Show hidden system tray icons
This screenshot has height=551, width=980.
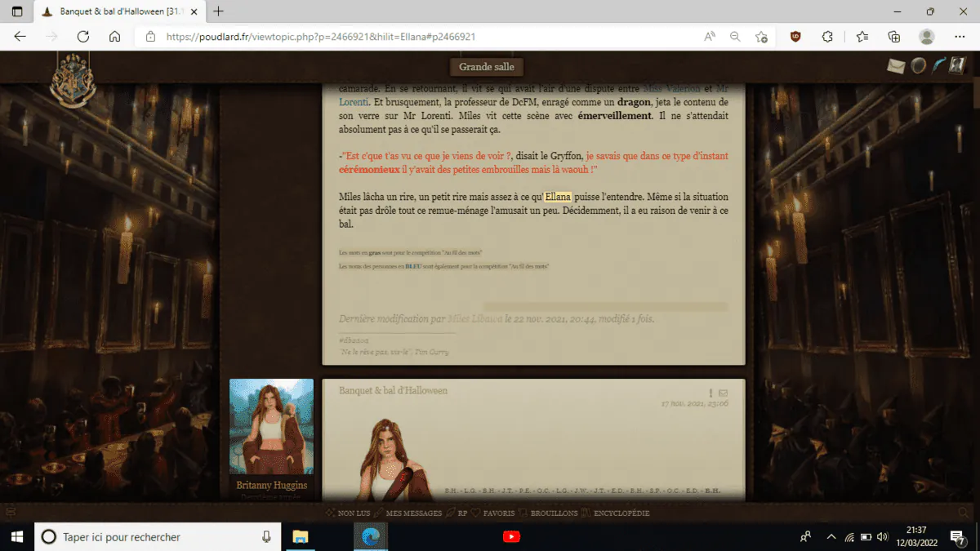tap(831, 537)
